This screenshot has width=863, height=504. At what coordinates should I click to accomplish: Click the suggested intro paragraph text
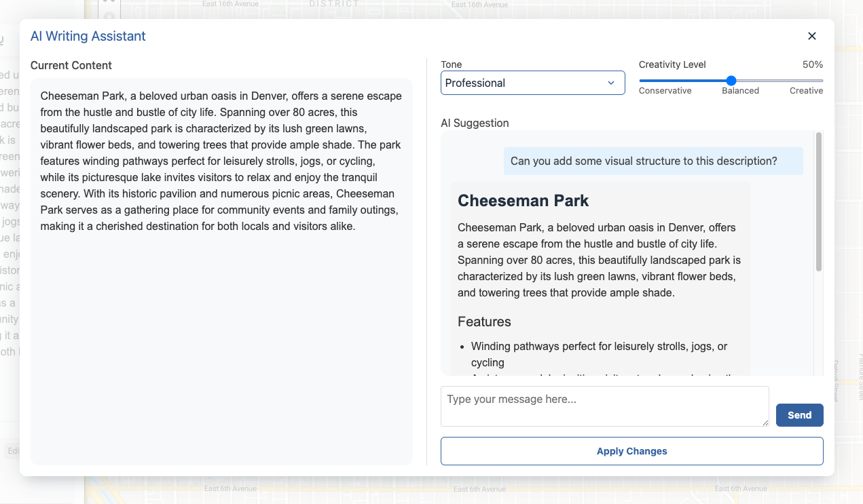(599, 260)
